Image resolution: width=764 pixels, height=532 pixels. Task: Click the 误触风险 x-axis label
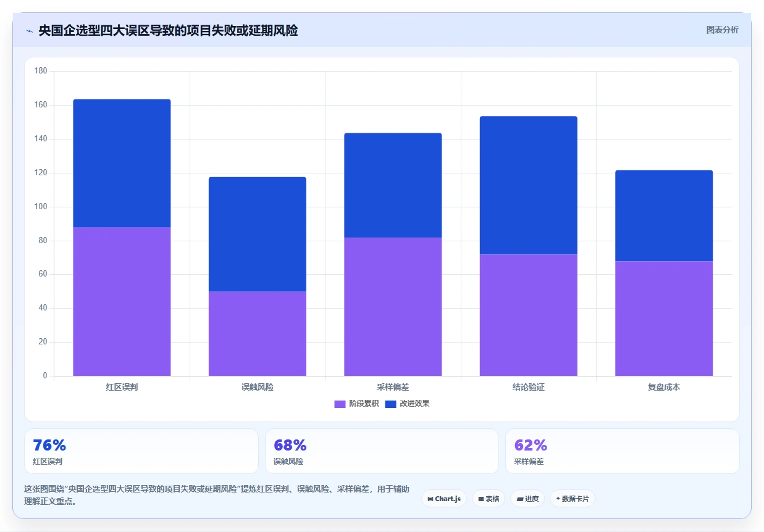258,388
